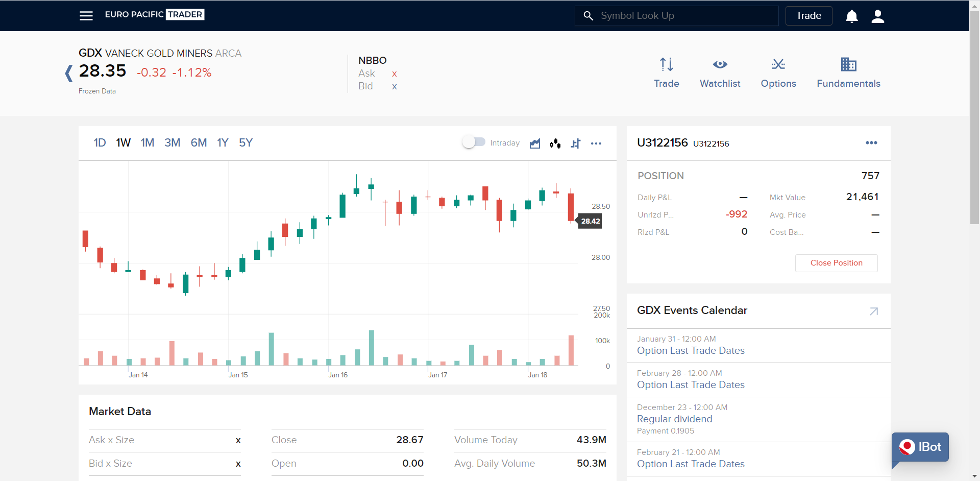
Task: Click the Open value 0.00
Action: click(413, 464)
